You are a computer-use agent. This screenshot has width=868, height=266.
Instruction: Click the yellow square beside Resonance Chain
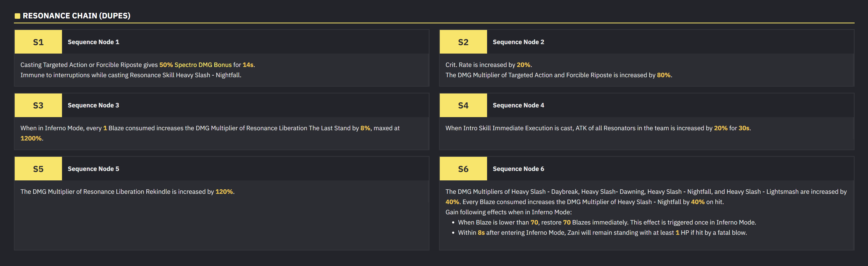coord(18,16)
